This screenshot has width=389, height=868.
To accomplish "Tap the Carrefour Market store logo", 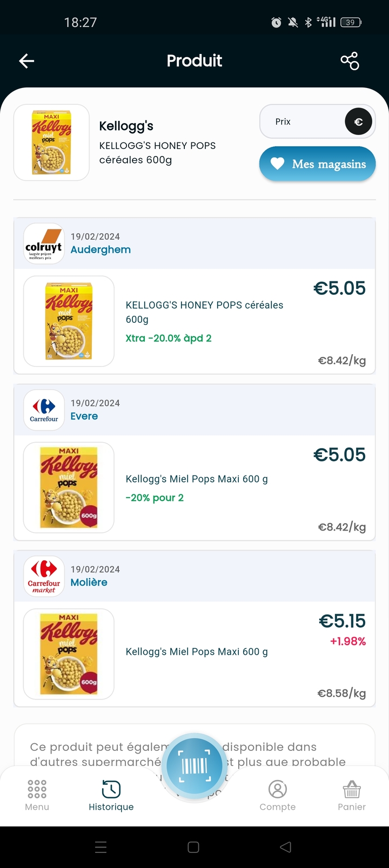I will 44,577.
